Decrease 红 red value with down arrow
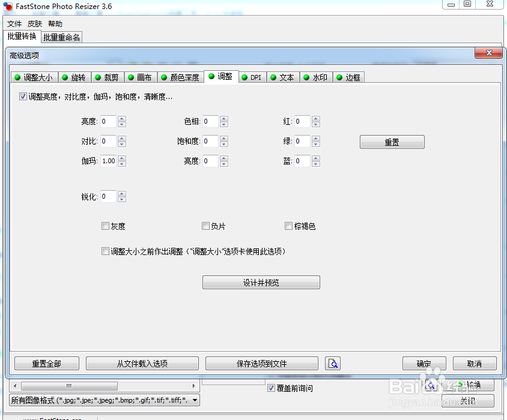 click(x=316, y=124)
